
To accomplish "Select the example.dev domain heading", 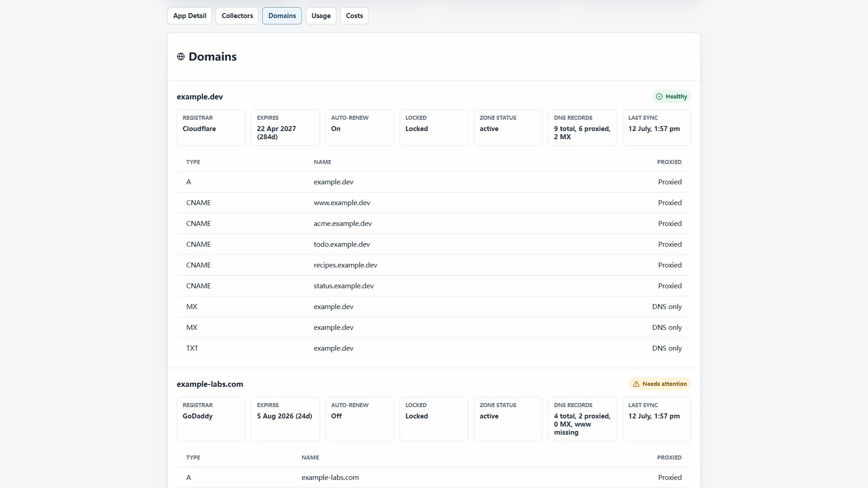I will [x=200, y=97].
